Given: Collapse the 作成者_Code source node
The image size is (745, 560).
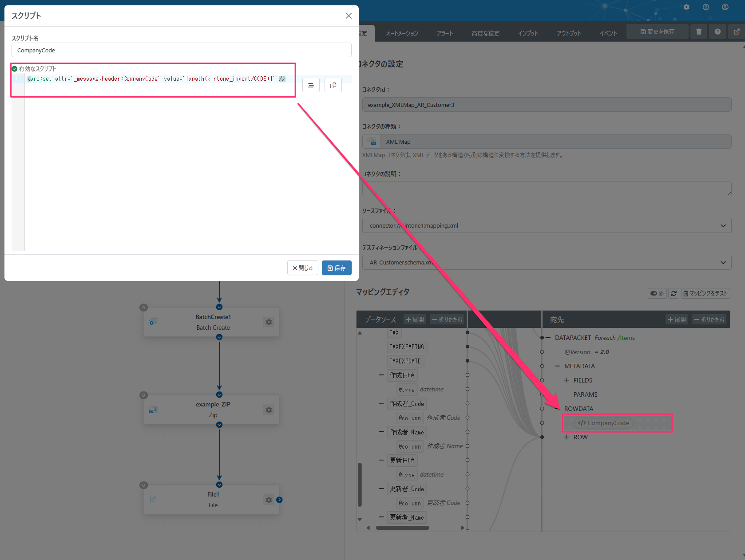Looking at the screenshot, I should 381,403.
